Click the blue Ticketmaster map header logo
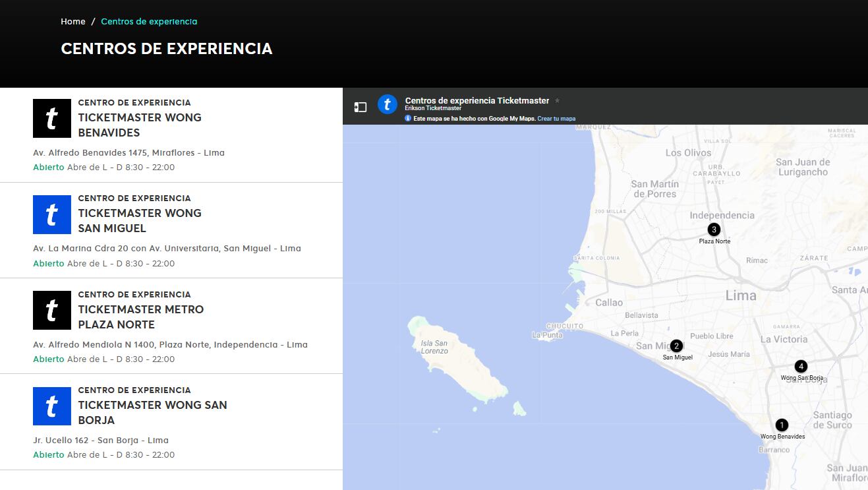868x490 pixels. point(388,104)
